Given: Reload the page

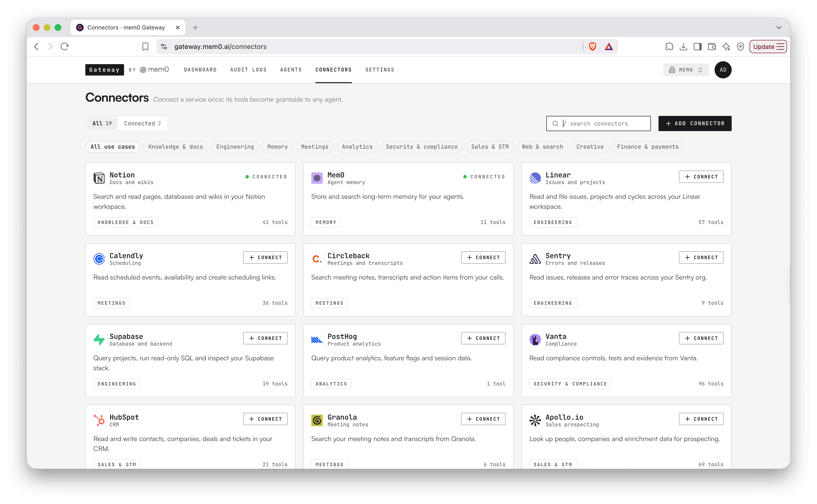Looking at the screenshot, I should [x=65, y=47].
